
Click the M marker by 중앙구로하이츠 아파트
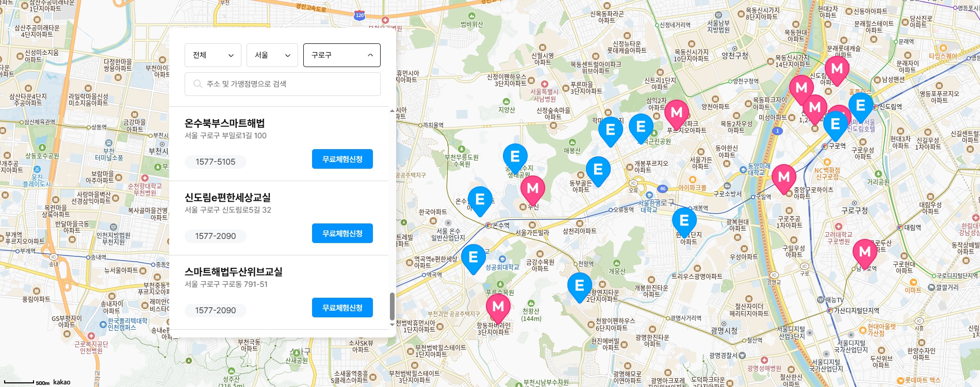point(783,178)
